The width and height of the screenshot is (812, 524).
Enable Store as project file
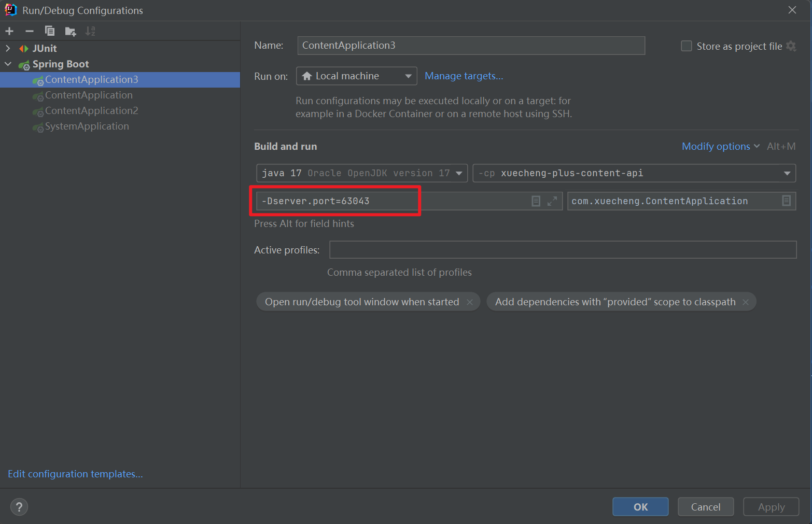[687, 46]
